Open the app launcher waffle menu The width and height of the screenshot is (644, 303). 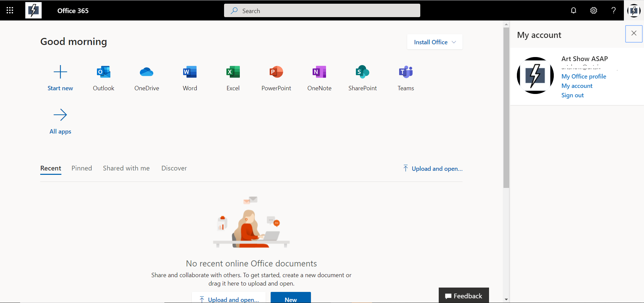coord(10,10)
